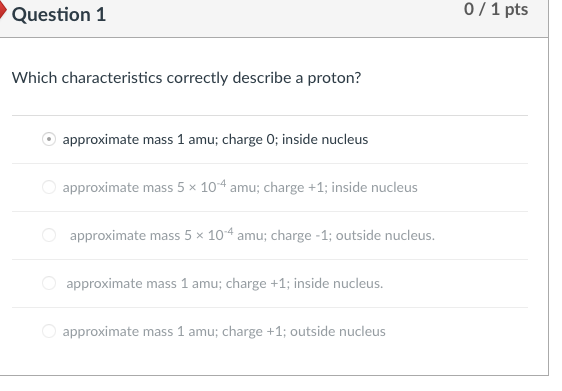562x391 pixels.
Task: Select radio for charge 0 inside nucleus
Action: pos(49,139)
